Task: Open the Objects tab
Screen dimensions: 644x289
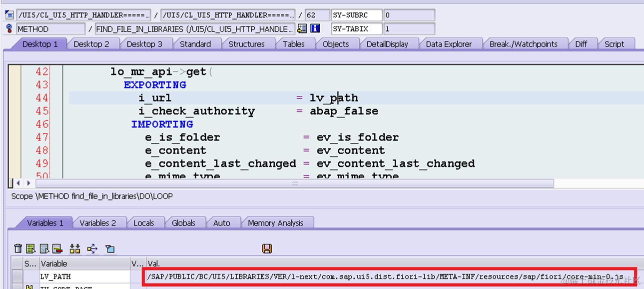Action: pyautogui.click(x=336, y=44)
